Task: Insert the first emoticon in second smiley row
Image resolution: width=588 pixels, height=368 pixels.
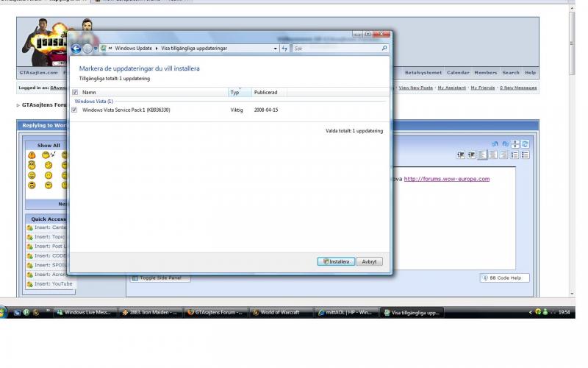Action: (32, 165)
